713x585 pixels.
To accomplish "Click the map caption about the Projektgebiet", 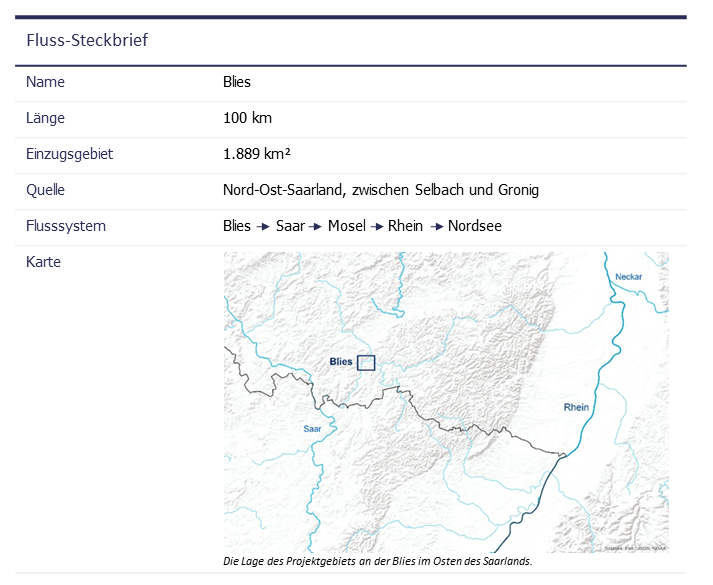I will point(377,561).
